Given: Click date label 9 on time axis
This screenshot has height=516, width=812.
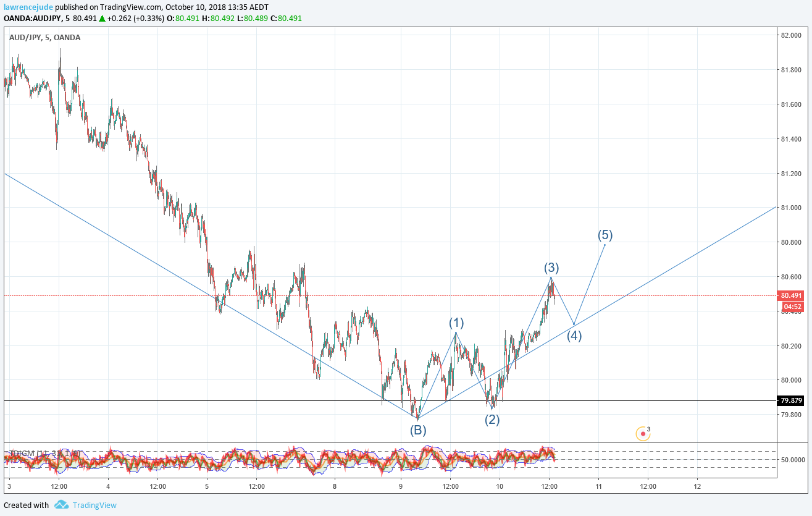Looking at the screenshot, I should (401, 487).
